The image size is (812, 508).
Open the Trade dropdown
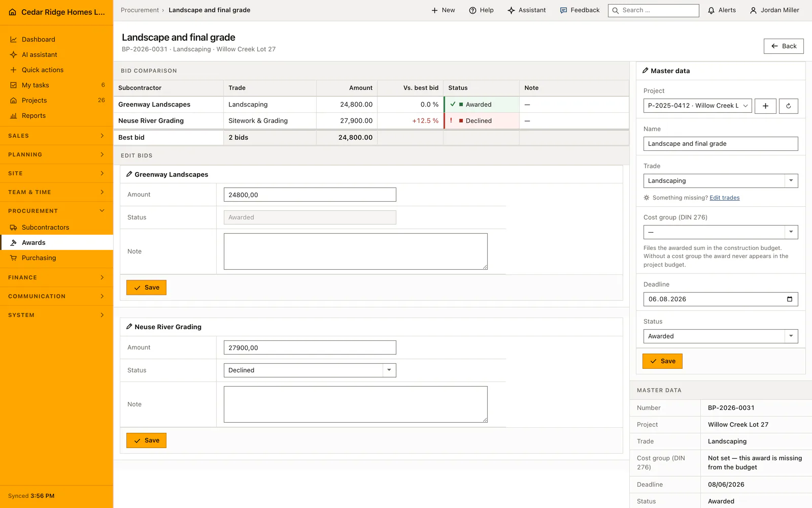(721, 181)
